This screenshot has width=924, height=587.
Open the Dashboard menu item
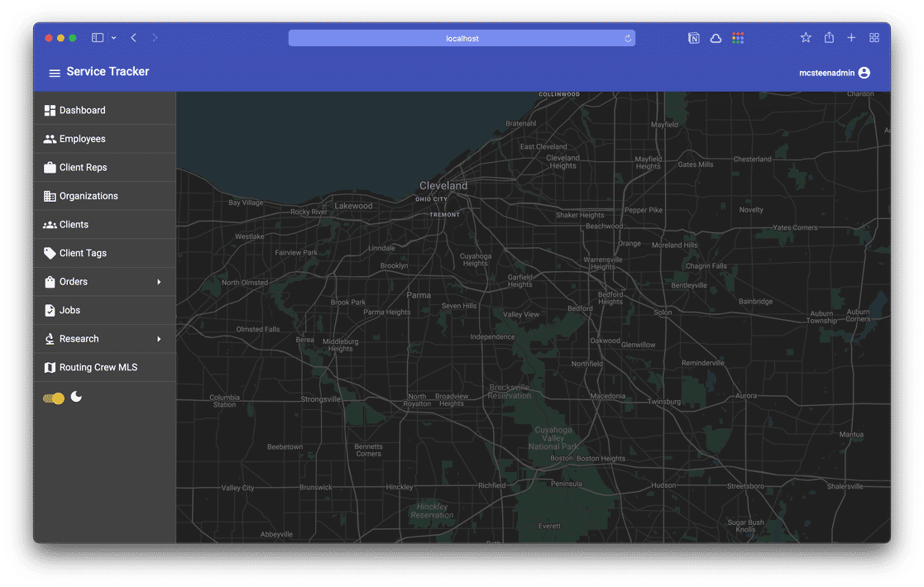pos(104,111)
